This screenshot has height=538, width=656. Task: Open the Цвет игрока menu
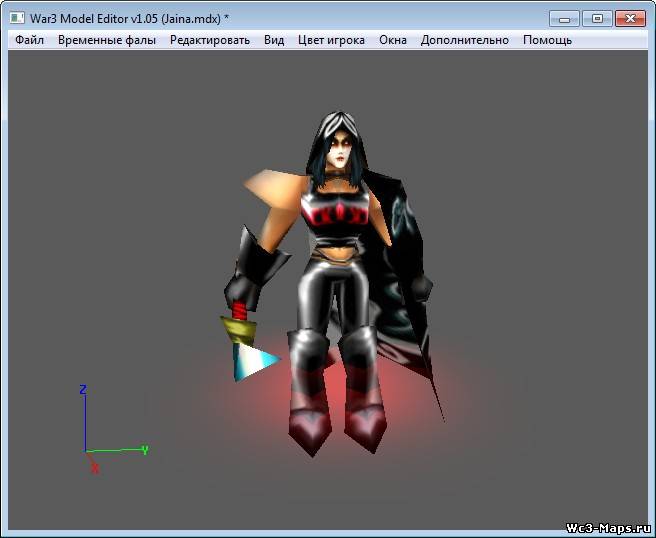tap(331, 40)
